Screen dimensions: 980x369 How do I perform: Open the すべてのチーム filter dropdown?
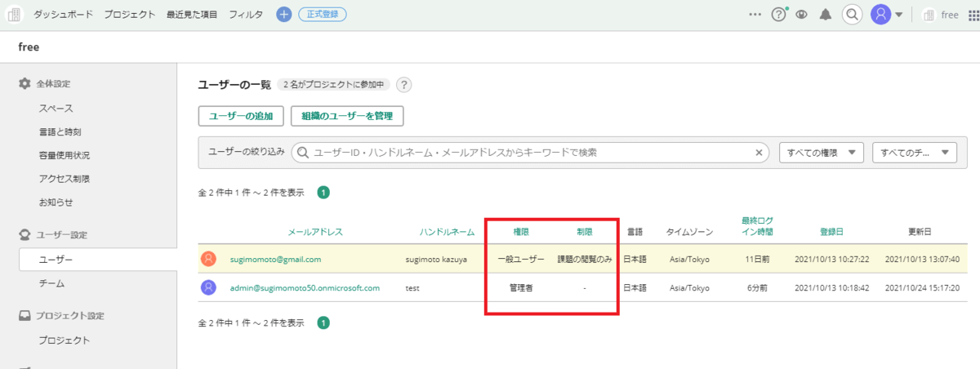(x=915, y=153)
